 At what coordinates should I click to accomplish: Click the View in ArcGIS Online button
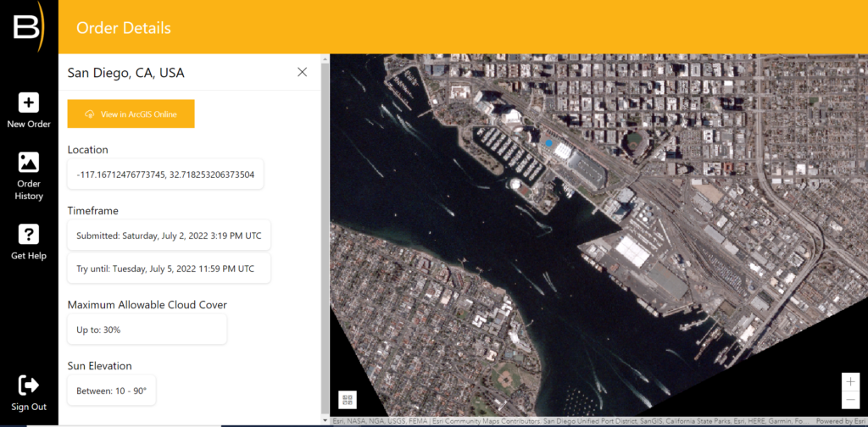pyautogui.click(x=131, y=114)
